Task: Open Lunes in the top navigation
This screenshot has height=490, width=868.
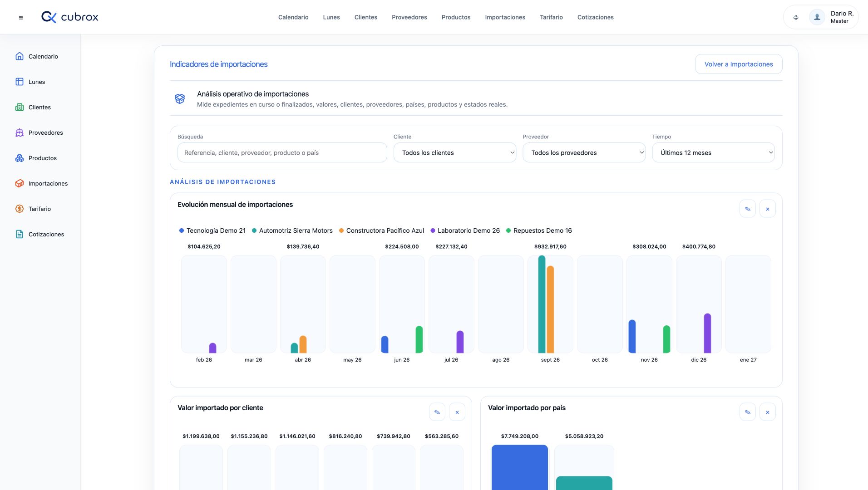Action: tap(331, 17)
